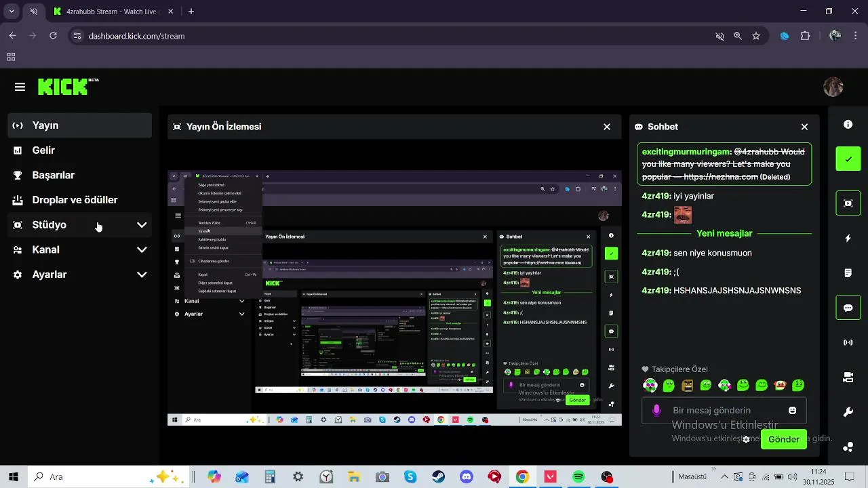Open Chrome tab search dropdown arrow
Screen dimensions: 868x488
[x=12, y=12]
